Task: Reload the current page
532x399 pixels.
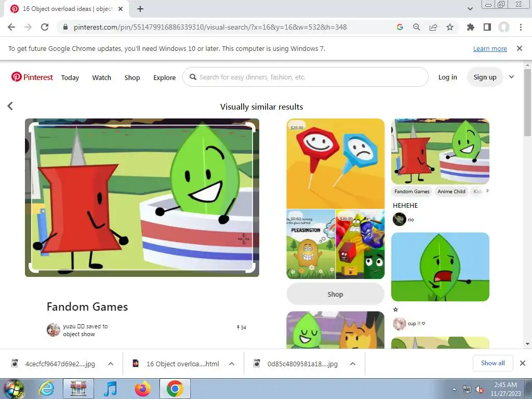Action: [45, 27]
